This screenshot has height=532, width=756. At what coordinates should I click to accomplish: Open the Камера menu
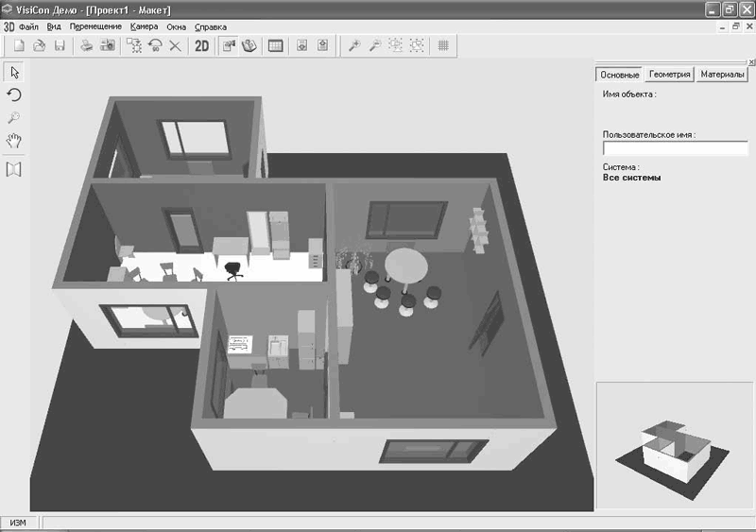(145, 27)
